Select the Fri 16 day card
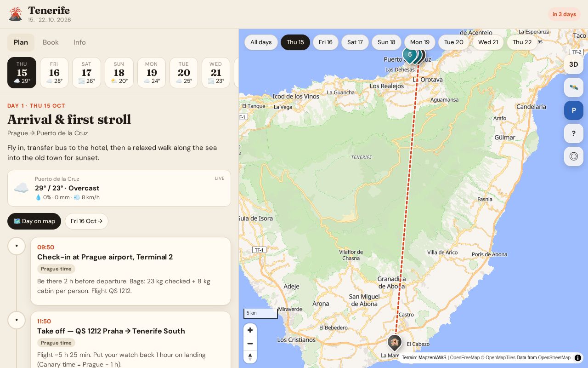The height and width of the screenshot is (368, 588). (54, 73)
